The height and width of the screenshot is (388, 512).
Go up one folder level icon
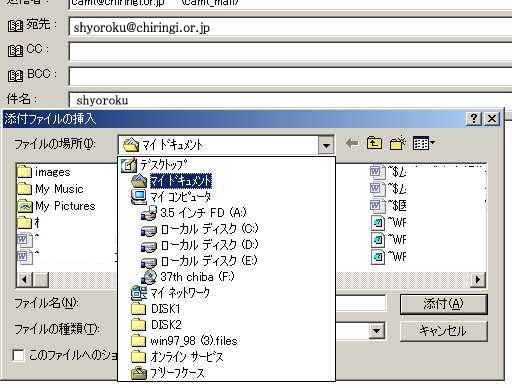(x=374, y=144)
